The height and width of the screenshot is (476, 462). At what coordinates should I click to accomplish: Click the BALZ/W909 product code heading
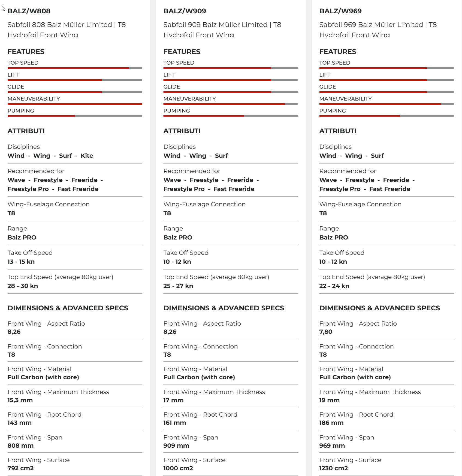coord(185,11)
